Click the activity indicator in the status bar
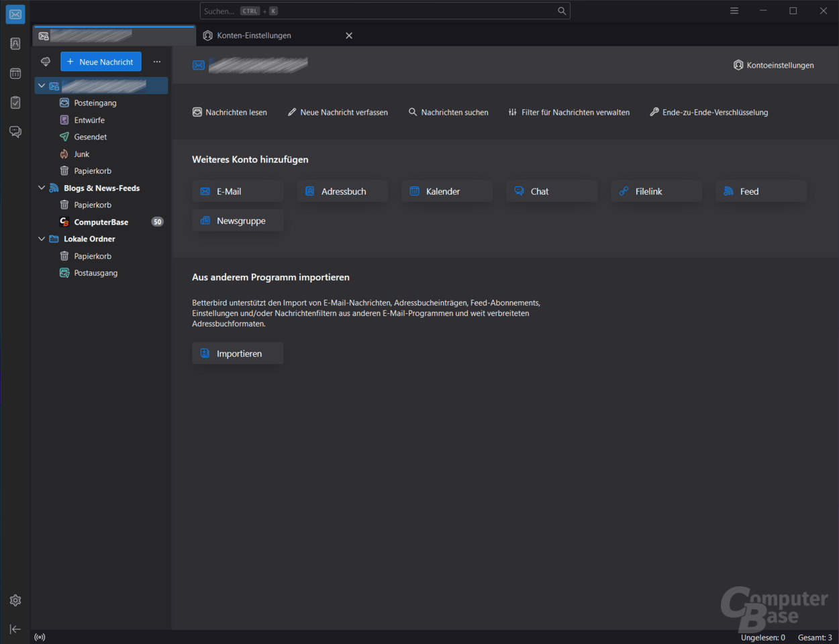Viewport: 839px width, 644px height. tap(40, 637)
